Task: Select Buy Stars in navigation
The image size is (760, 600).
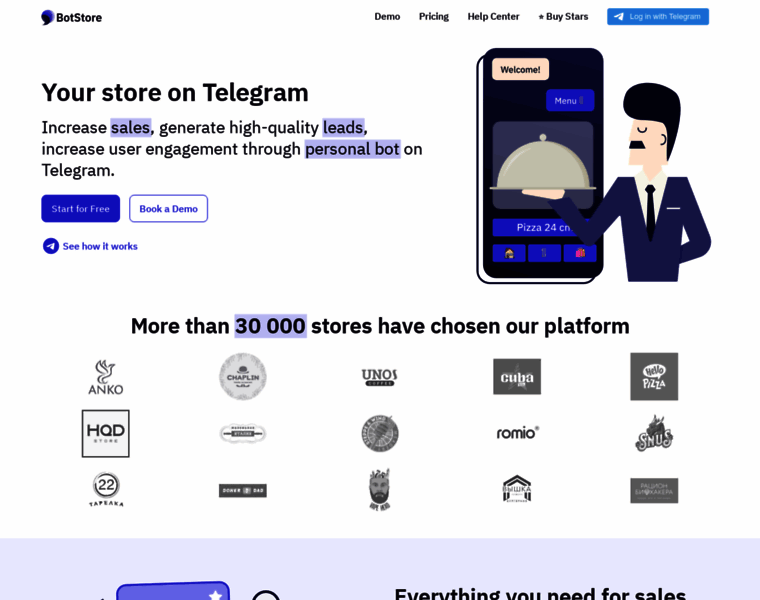Action: click(563, 16)
